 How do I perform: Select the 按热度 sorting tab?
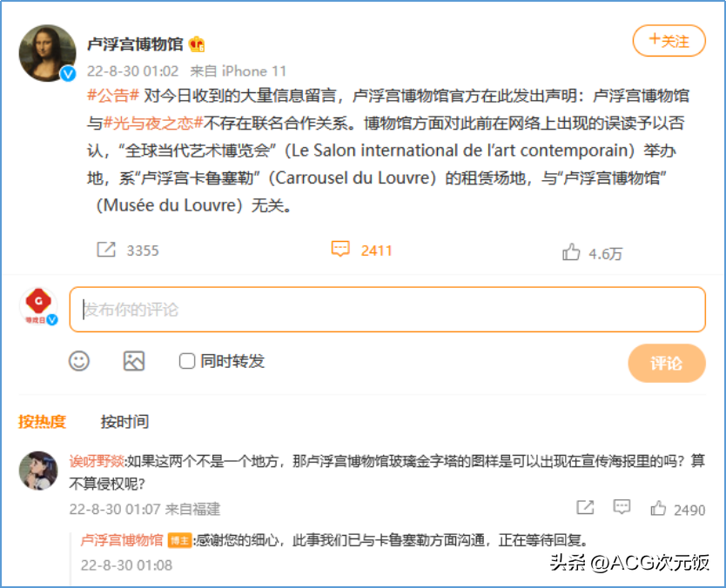tap(42, 422)
